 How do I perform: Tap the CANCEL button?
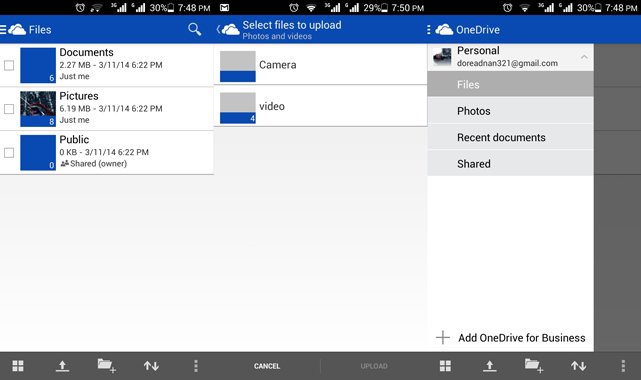click(x=267, y=366)
